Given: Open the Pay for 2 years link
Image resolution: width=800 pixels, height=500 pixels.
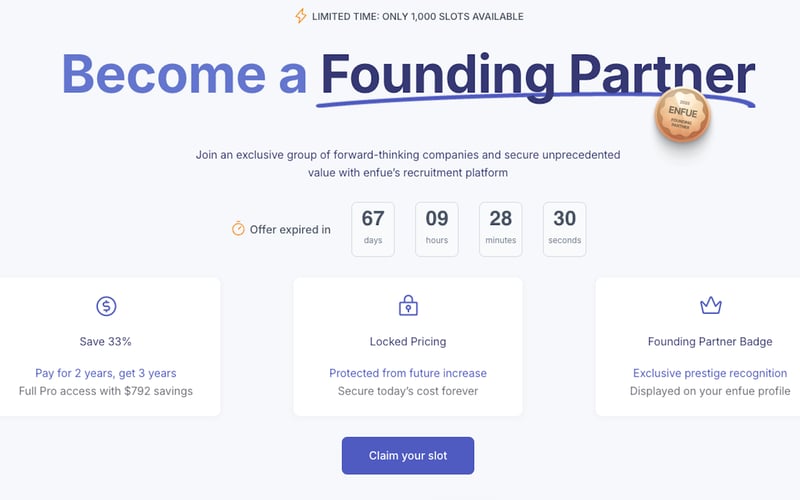Looking at the screenshot, I should tap(106, 373).
